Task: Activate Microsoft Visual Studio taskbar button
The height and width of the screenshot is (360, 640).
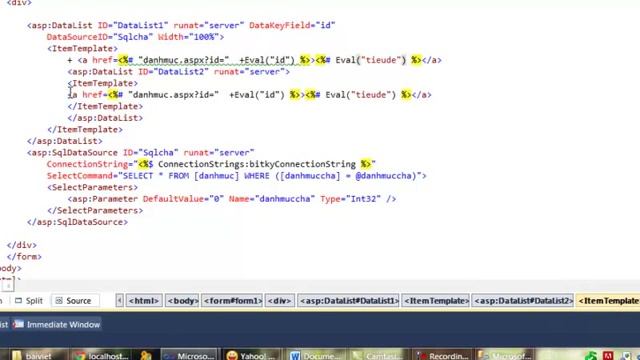Action: pyautogui.click(x=189, y=355)
